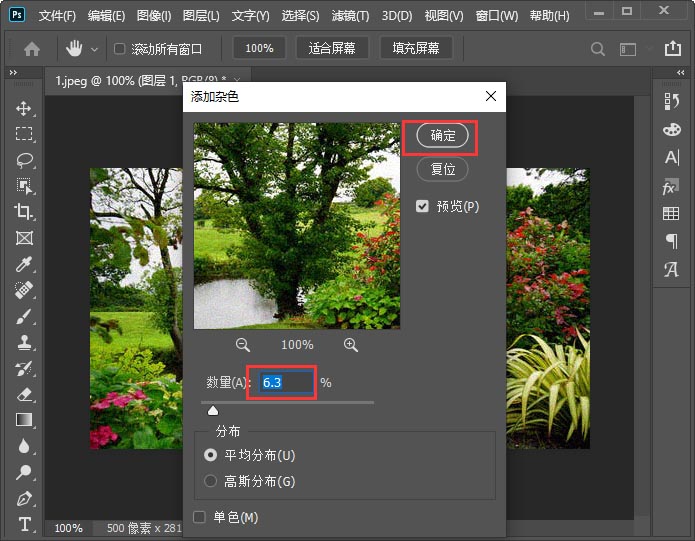Click Fill Screen (填充屏幕) button
The height and width of the screenshot is (541, 695).
pyautogui.click(x=416, y=48)
